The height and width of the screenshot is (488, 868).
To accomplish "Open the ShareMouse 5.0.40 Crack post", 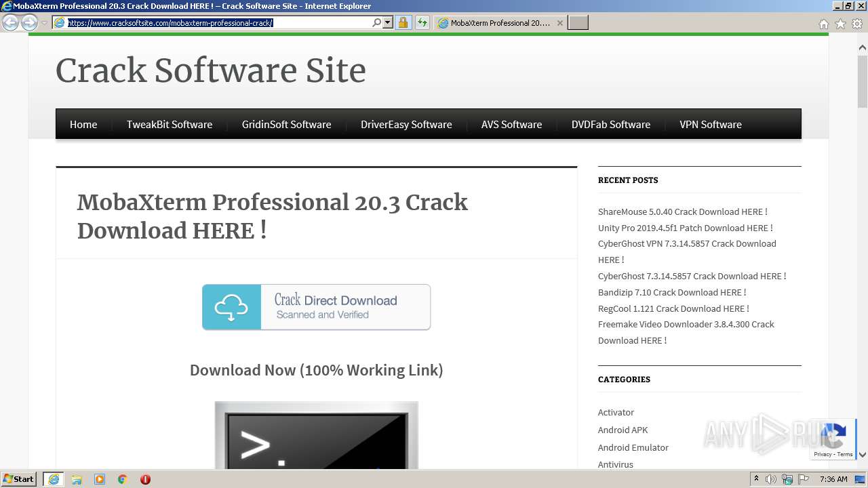I will pos(683,211).
